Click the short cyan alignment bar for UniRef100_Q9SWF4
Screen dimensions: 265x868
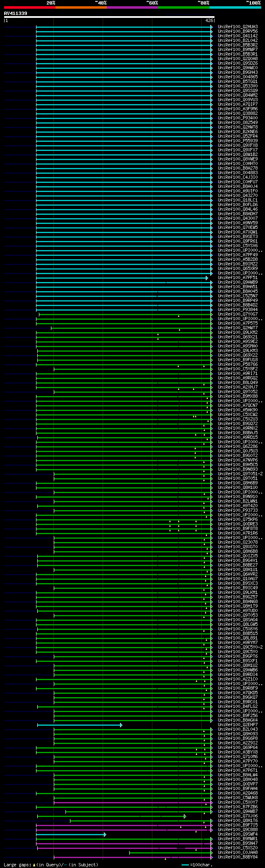tap(71, 834)
